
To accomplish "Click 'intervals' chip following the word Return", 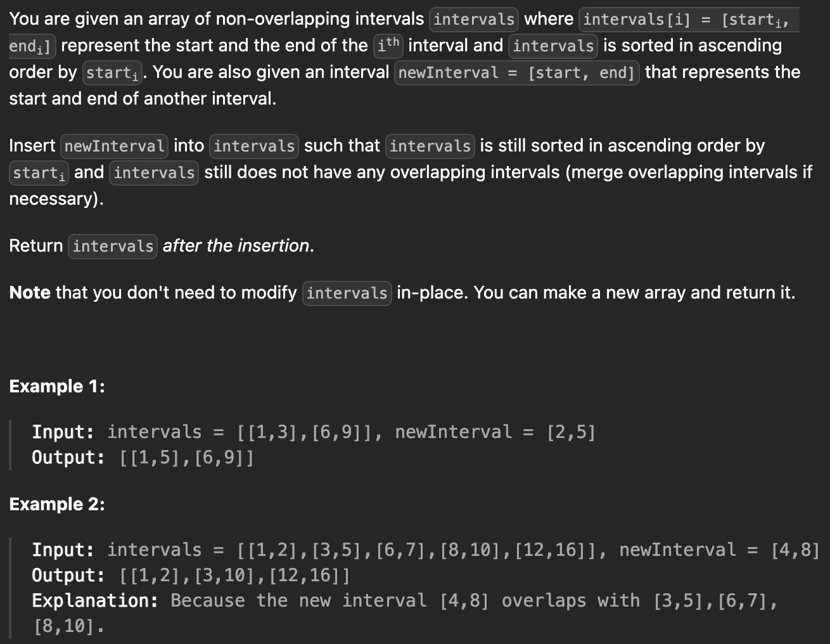I will (113, 247).
